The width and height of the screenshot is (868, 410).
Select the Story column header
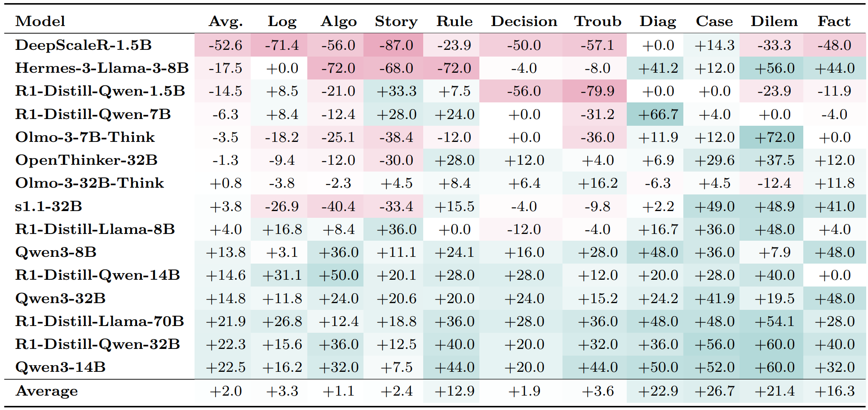396,21
